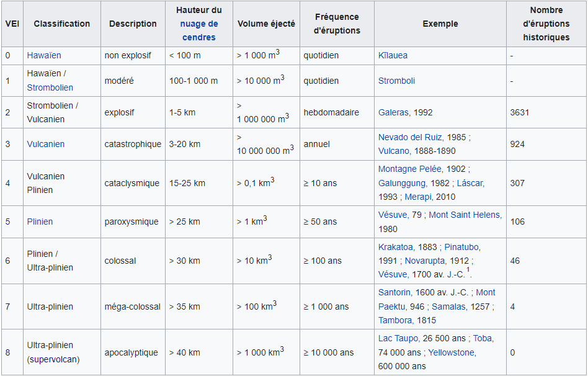Select the '≥ 10 000 ans' frequency cell
The image size is (588, 376).
[x=337, y=352]
